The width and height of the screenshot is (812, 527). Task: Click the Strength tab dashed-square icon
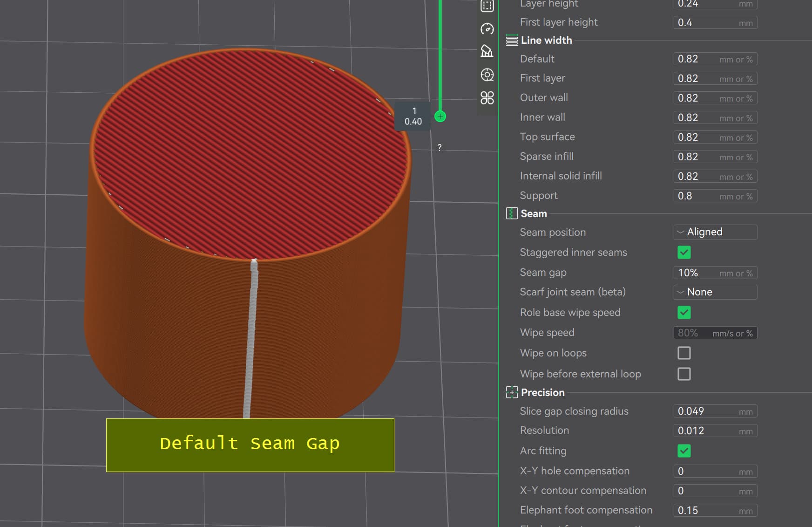(x=487, y=6)
